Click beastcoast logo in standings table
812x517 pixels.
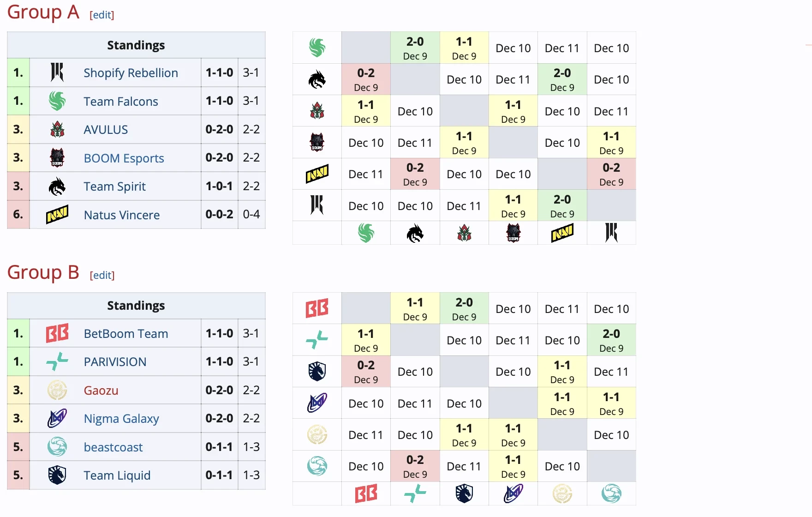coord(57,447)
